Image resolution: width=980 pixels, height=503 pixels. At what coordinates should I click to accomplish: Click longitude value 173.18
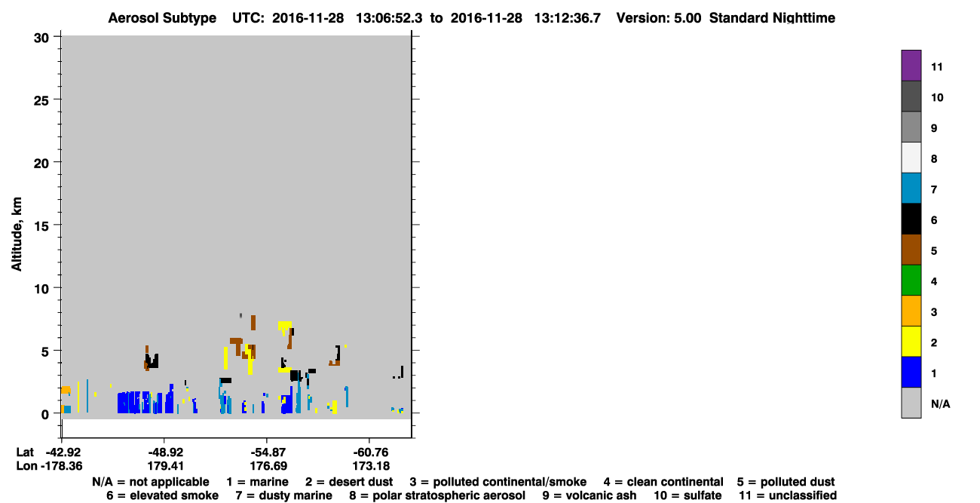(370, 466)
